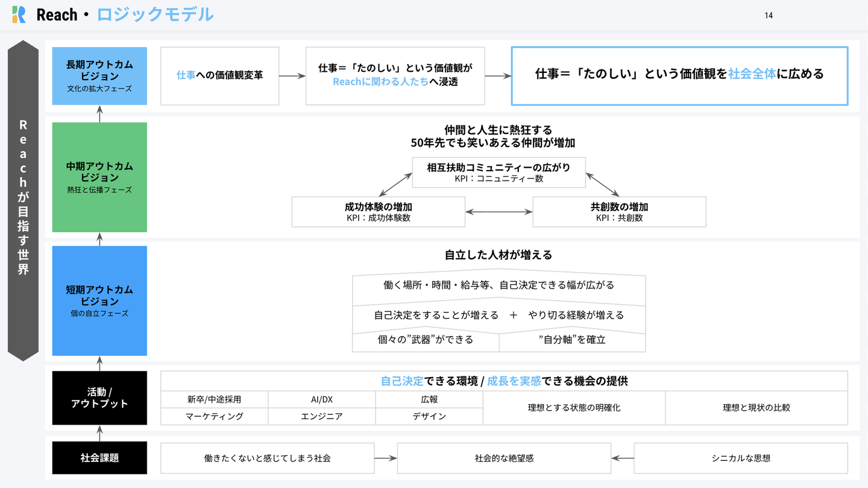This screenshot has width=868, height=488.
Task: Click the 成功体験の増加 box
Action: click(379, 212)
